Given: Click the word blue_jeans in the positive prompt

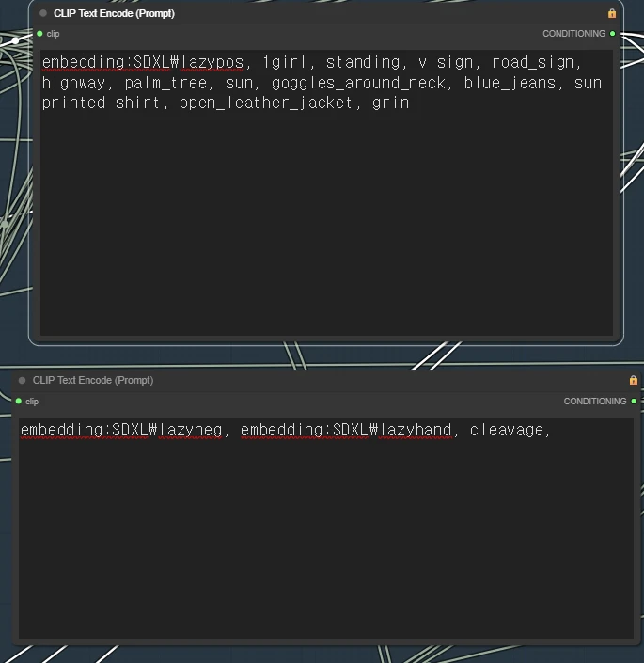Looking at the screenshot, I should [x=510, y=83].
